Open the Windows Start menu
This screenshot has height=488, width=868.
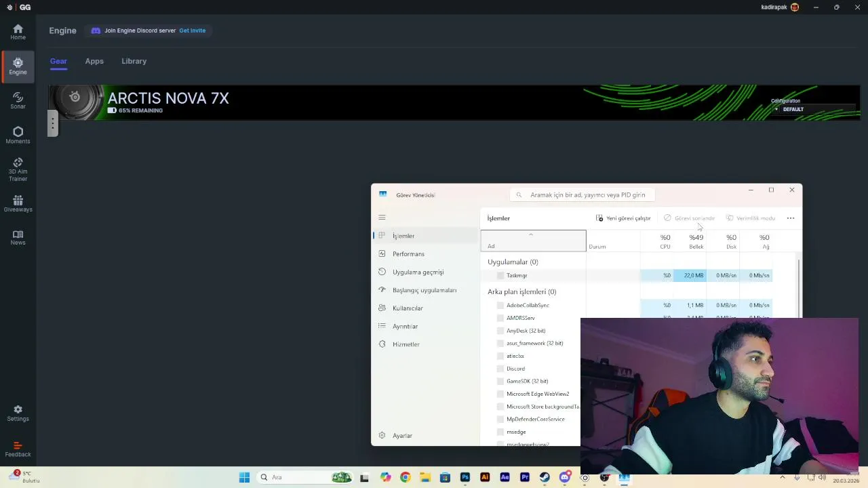pos(244,477)
